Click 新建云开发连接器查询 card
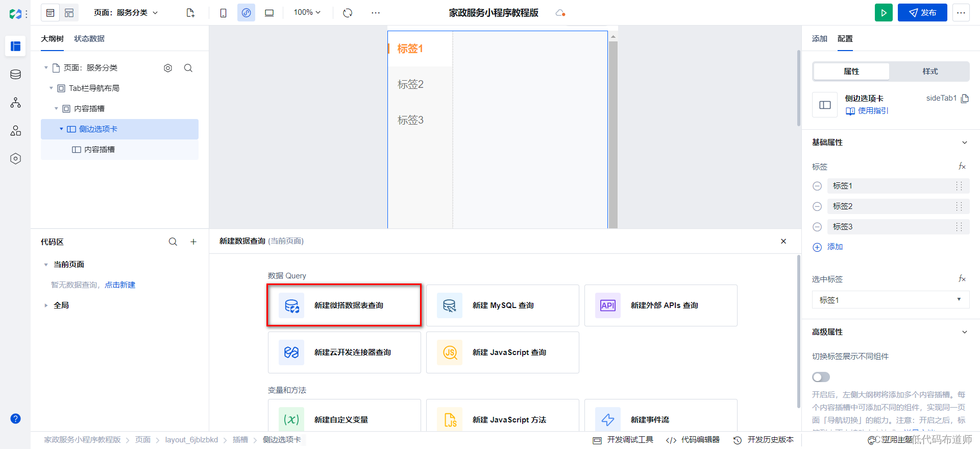The width and height of the screenshot is (980, 449). coord(345,352)
